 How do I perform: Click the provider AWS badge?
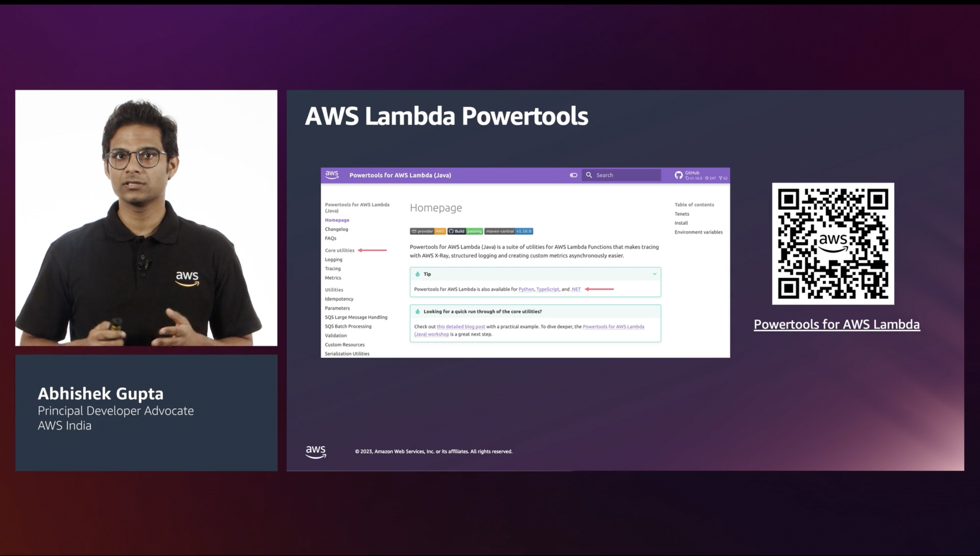click(x=428, y=231)
